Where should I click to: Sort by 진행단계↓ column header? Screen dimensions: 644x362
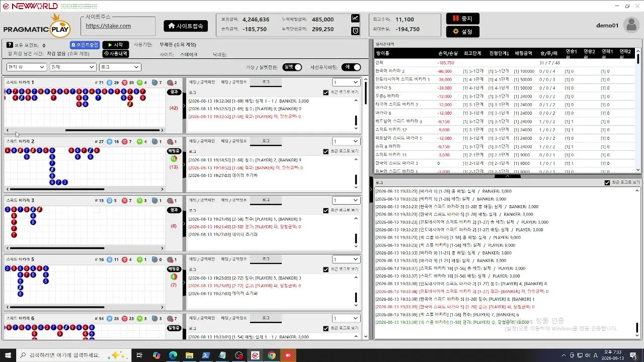tap(499, 53)
